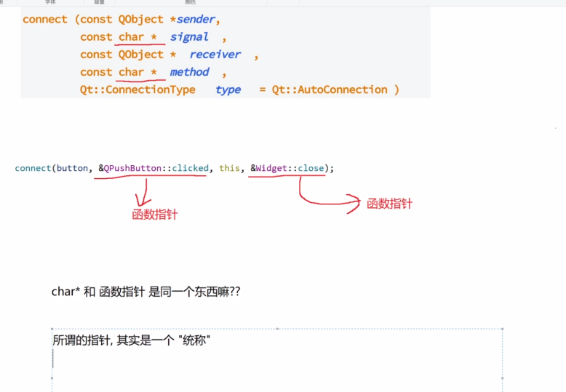
Task: Click "&QPushButton::clicked" in the connect call
Action: (x=154, y=168)
